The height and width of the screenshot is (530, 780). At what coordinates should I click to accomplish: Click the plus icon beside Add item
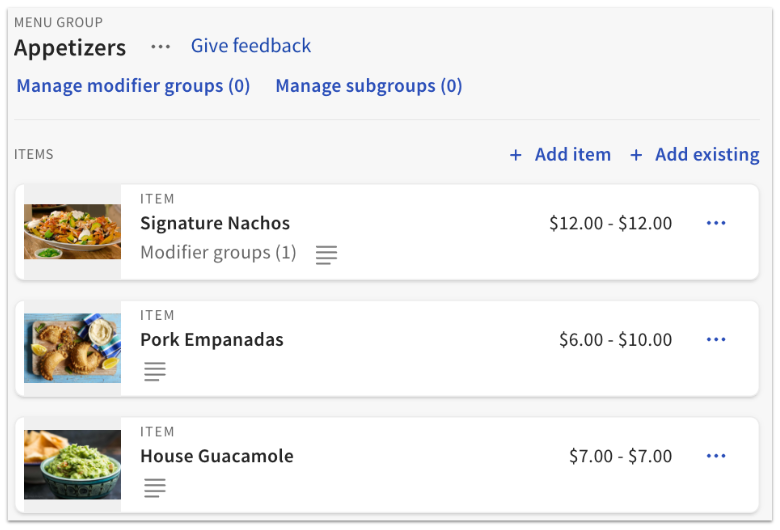516,155
